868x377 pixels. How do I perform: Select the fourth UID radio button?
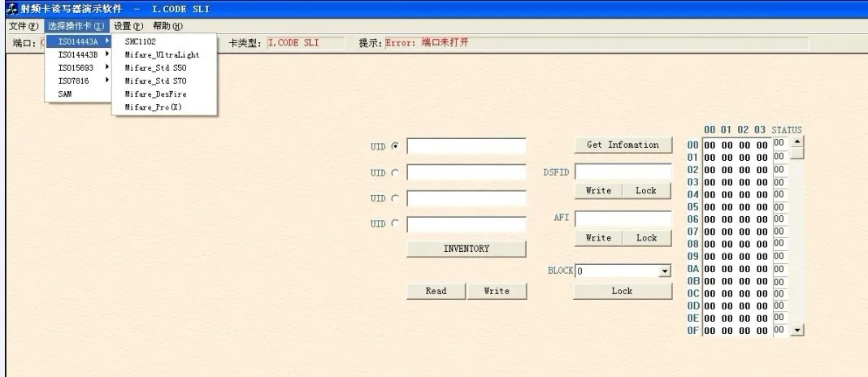point(395,223)
